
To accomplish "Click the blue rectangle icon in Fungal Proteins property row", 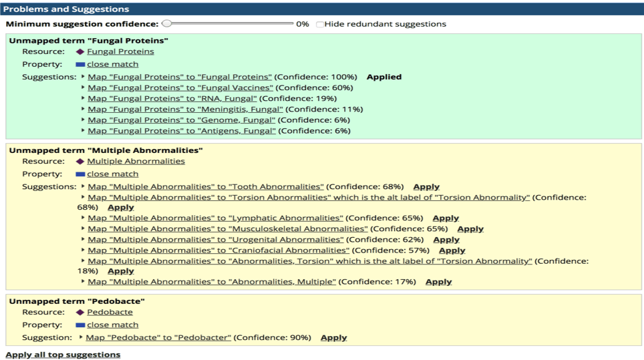I will [80, 64].
